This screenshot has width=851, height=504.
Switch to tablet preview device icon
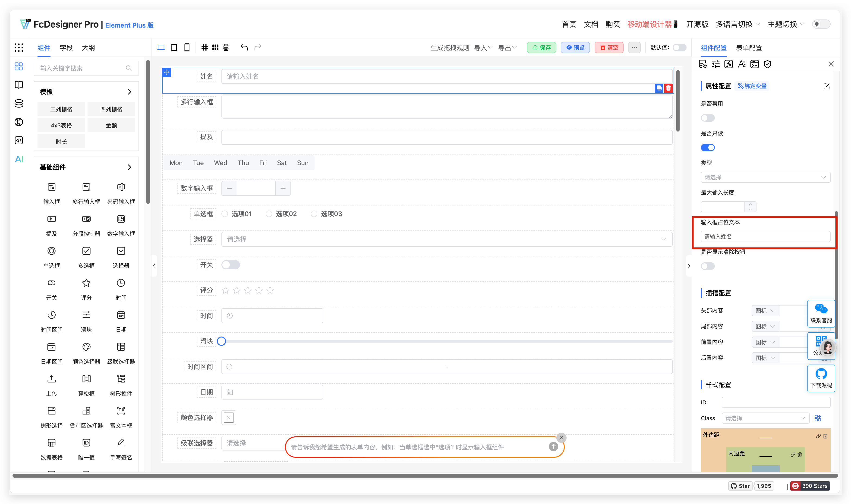pyautogui.click(x=174, y=47)
